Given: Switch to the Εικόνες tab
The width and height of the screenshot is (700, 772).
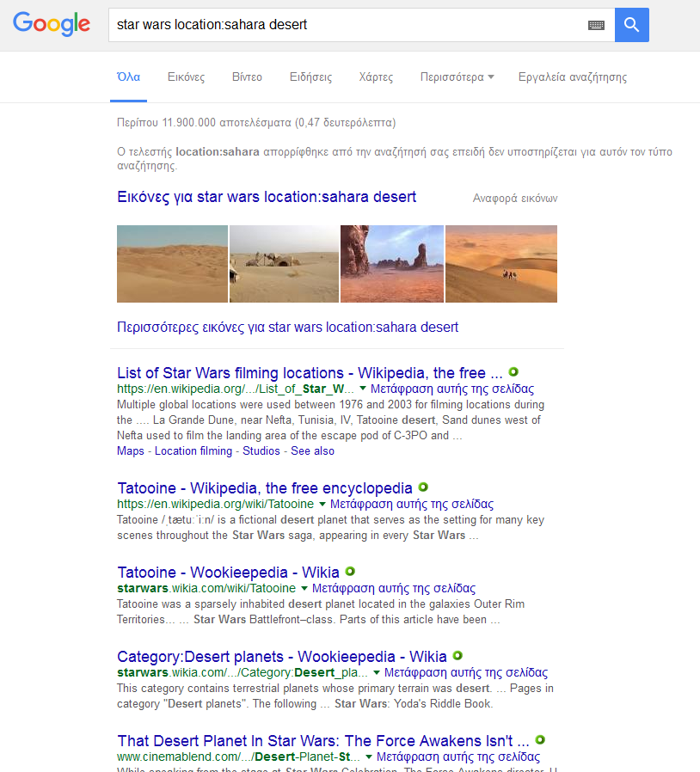Looking at the screenshot, I should pyautogui.click(x=187, y=77).
